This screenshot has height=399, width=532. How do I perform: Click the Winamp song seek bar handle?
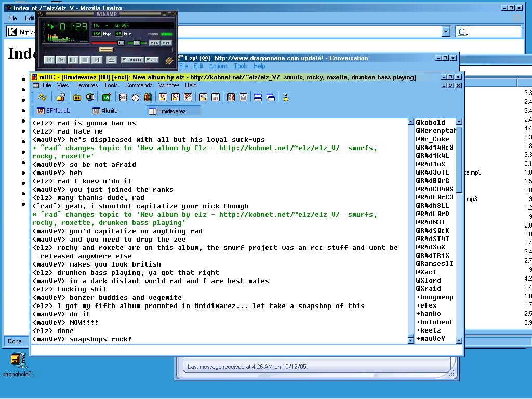click(106, 50)
